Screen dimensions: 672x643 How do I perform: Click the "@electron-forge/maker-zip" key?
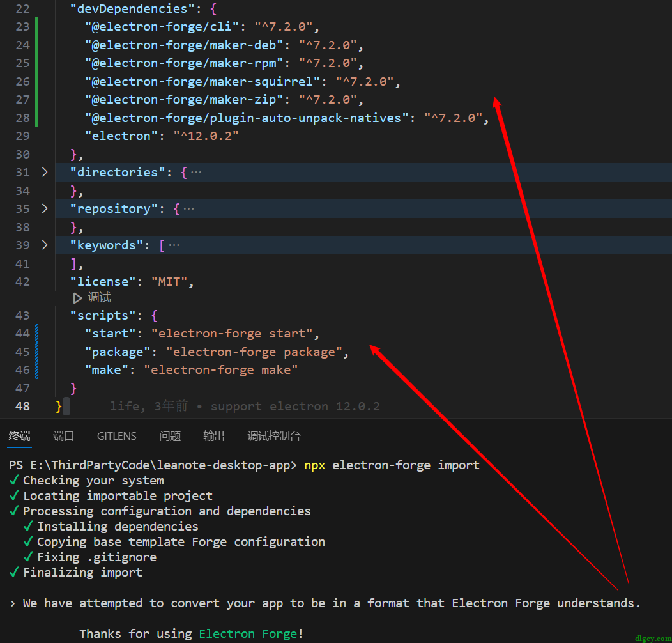point(184,100)
